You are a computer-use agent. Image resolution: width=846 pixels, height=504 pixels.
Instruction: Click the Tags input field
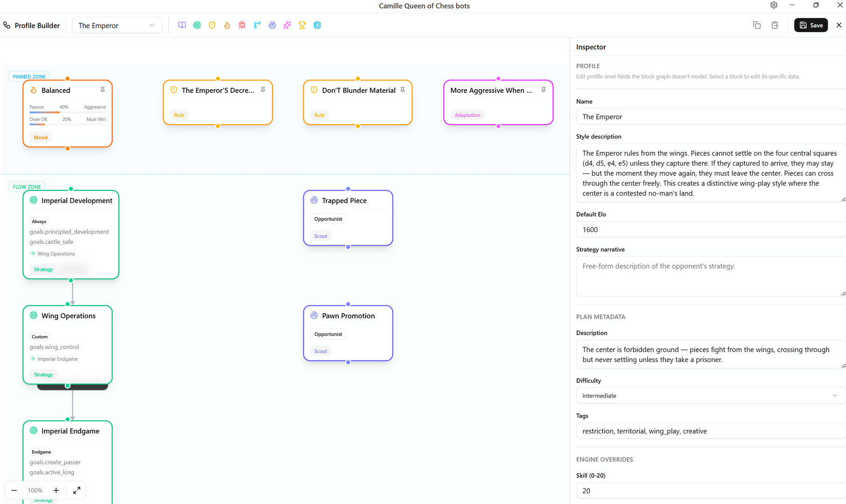[x=711, y=431]
